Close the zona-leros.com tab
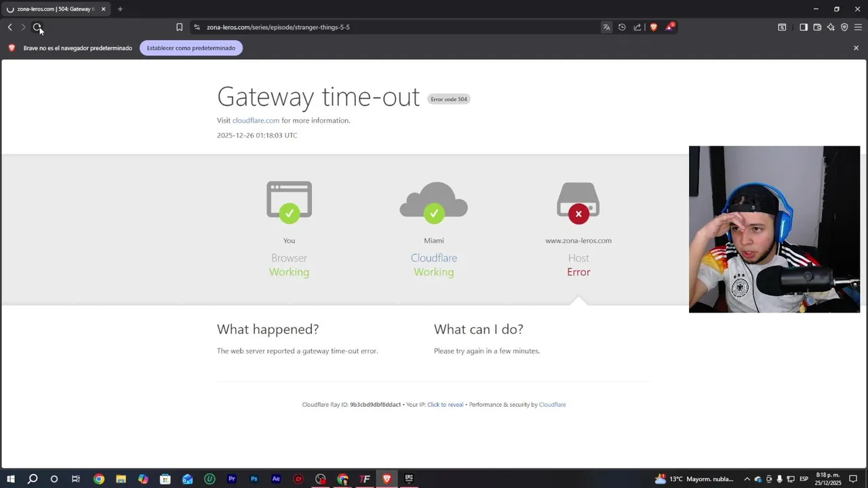The height and width of the screenshot is (488, 868). pos(103,9)
